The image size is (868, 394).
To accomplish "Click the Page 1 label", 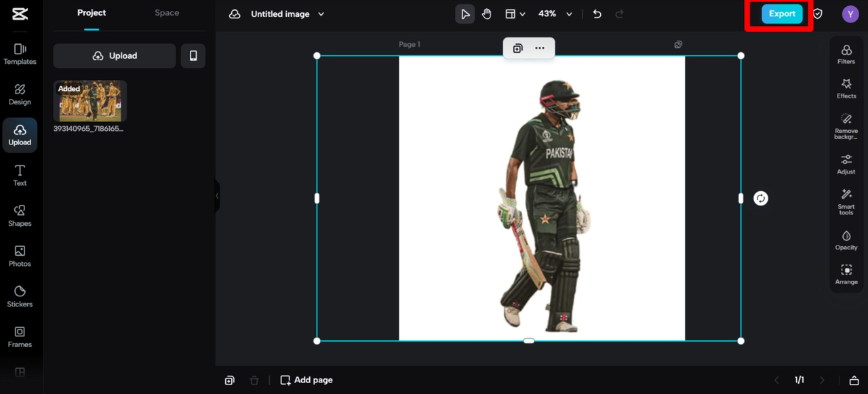I will [x=410, y=44].
